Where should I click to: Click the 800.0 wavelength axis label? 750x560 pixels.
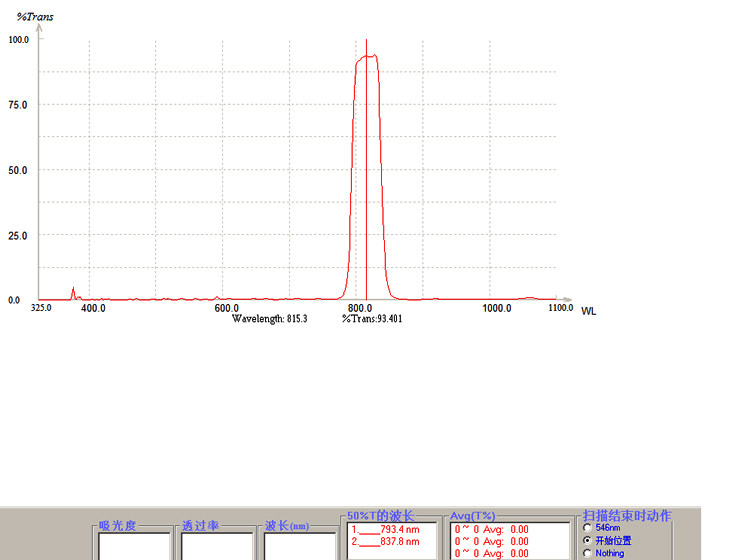[x=360, y=308]
